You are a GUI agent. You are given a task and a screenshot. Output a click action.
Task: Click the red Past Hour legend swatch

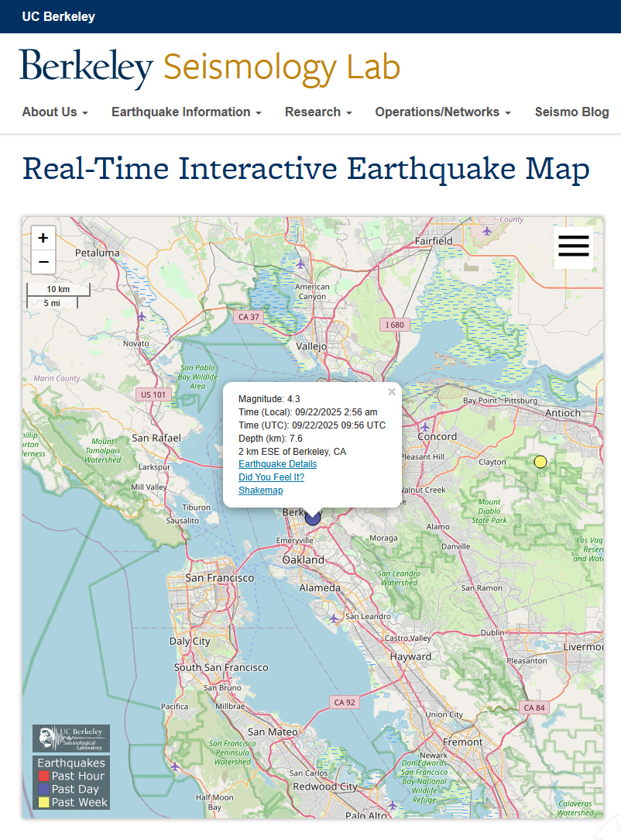pos(44,776)
